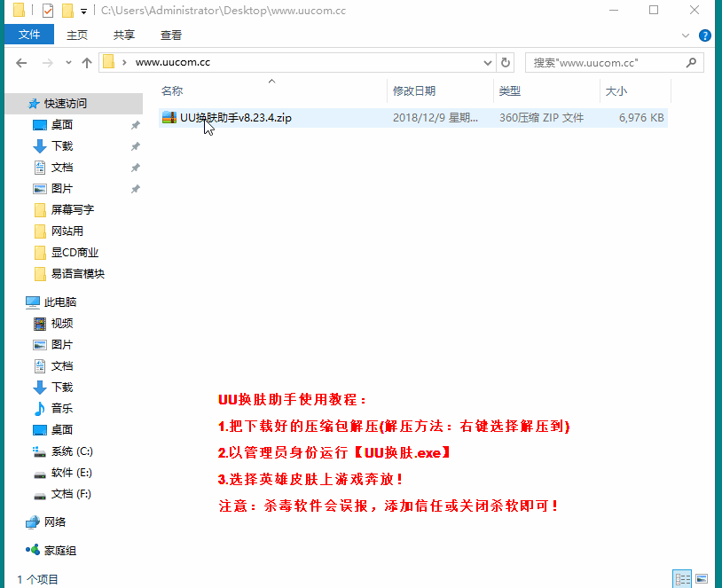This screenshot has width=722, height=588.
Task: Open the 易语言模块 folder
Action: click(77, 273)
